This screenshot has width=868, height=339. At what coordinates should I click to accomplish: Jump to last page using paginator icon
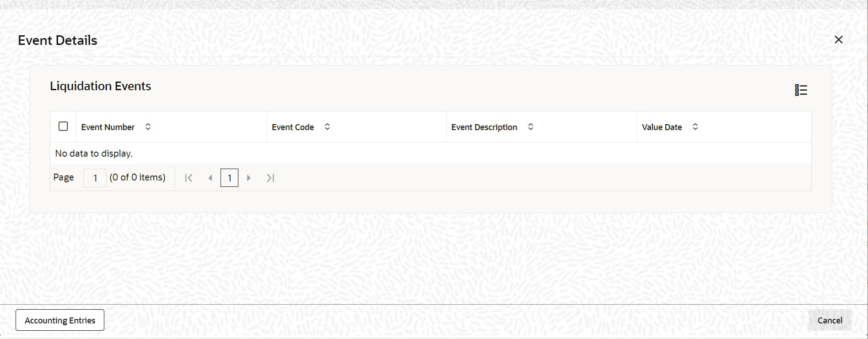click(270, 178)
